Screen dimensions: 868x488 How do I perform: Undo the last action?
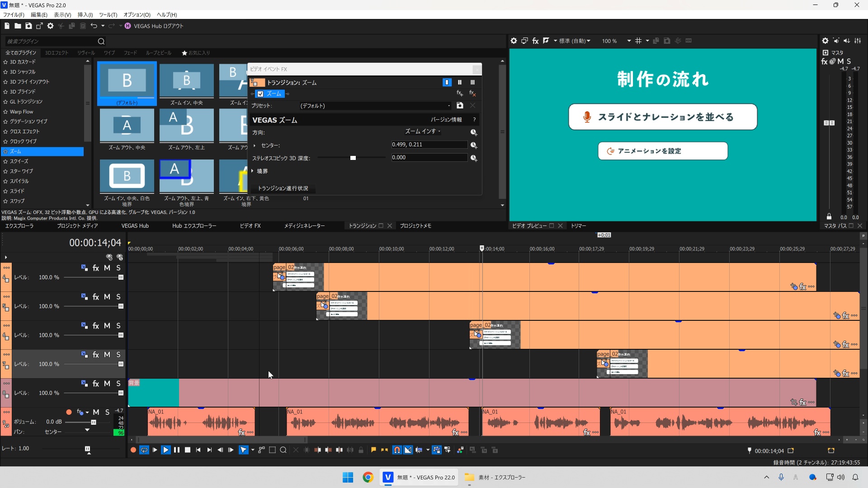point(94,26)
